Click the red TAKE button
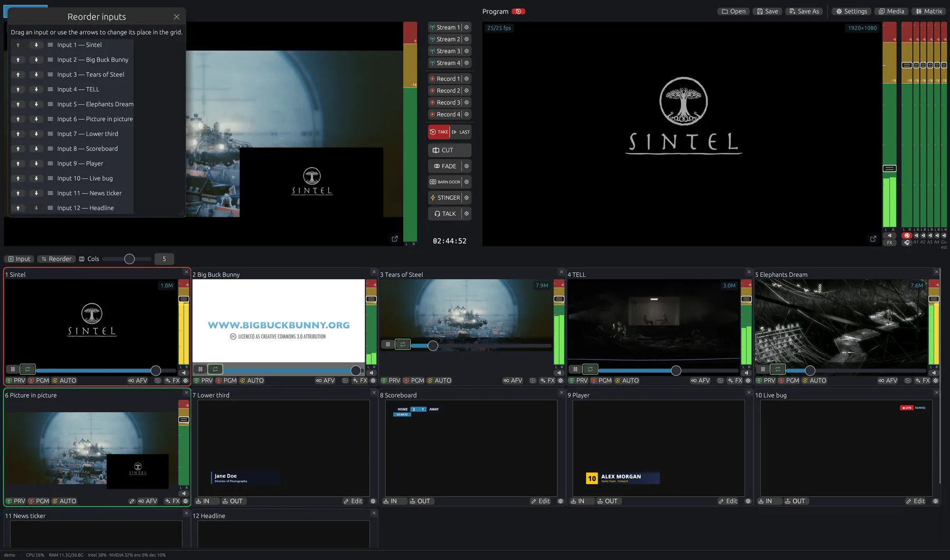 [x=439, y=132]
